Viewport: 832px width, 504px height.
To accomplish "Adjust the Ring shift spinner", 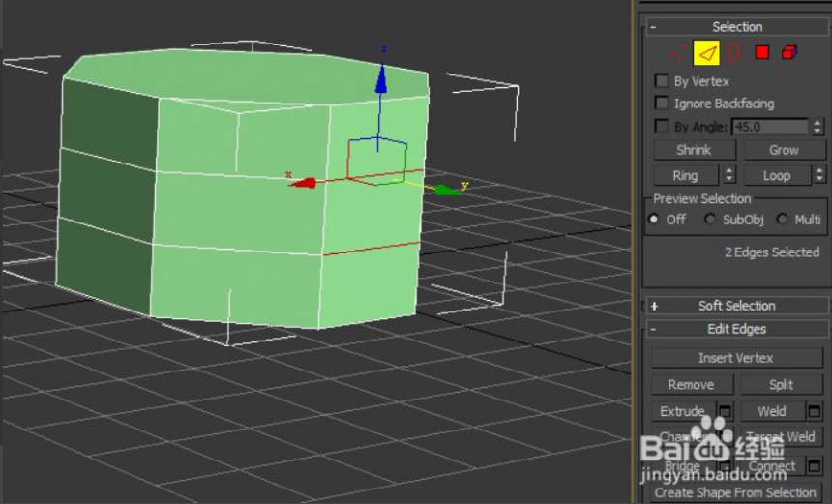I will click(729, 175).
